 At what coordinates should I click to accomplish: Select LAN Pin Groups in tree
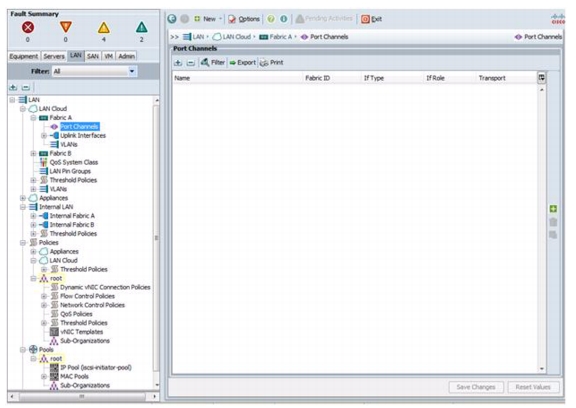click(x=70, y=171)
